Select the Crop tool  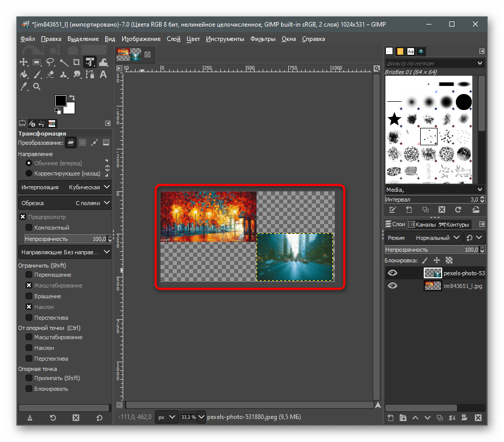click(x=77, y=62)
